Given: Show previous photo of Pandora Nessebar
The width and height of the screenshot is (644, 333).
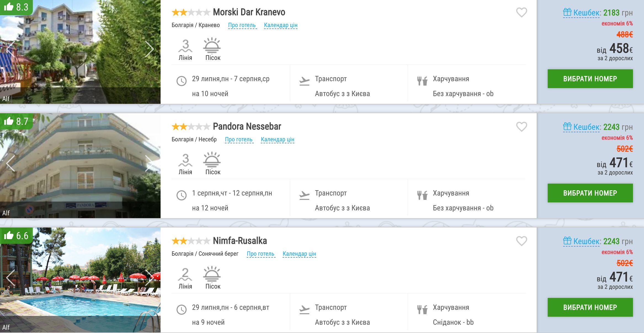Looking at the screenshot, I should tap(10, 163).
